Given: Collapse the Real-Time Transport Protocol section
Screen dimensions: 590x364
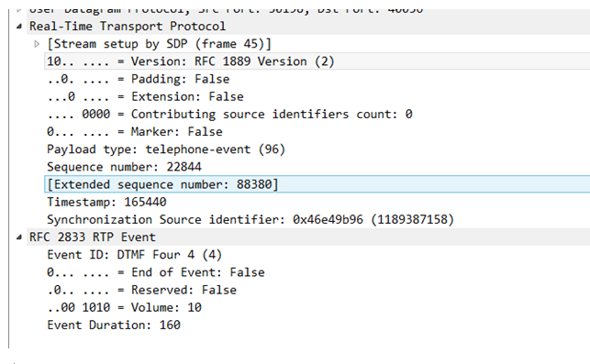Looking at the screenshot, I should click(19, 27).
